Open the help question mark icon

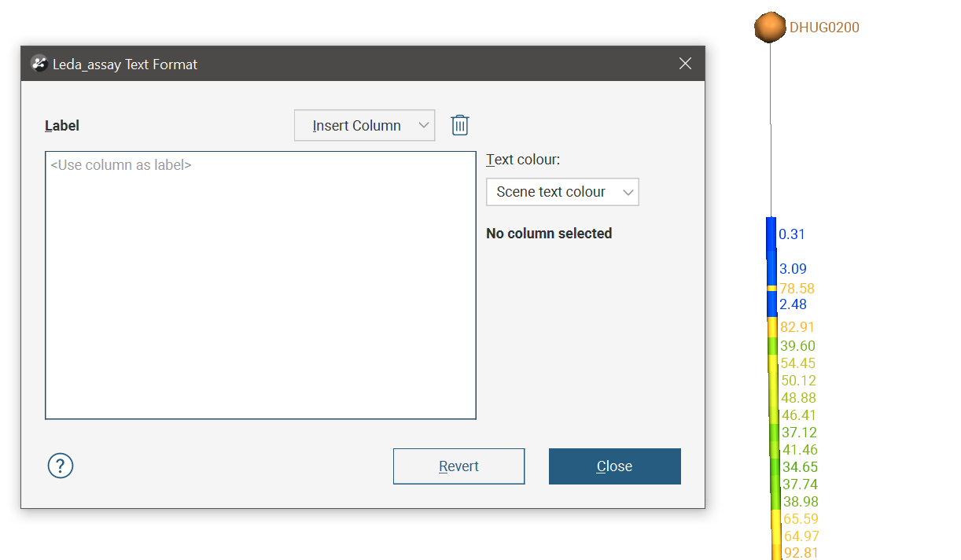[61, 466]
